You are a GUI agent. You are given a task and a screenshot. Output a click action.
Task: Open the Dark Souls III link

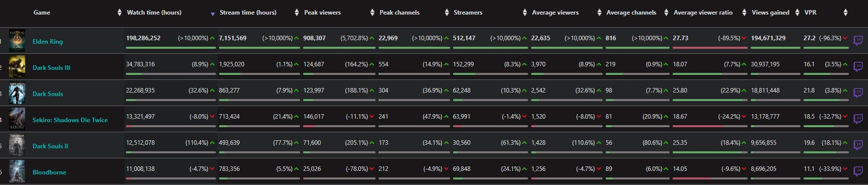pos(51,68)
